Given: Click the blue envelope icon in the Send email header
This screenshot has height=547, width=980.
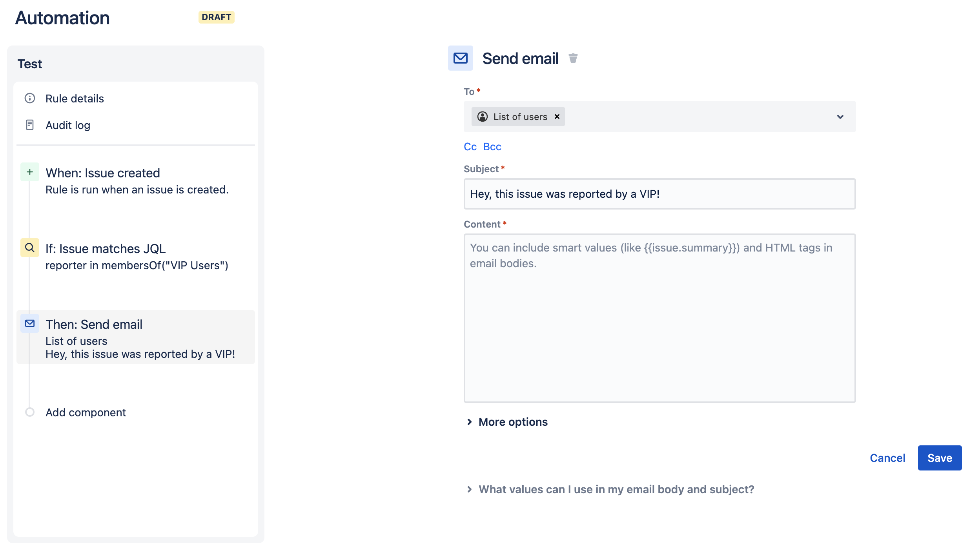Looking at the screenshot, I should tap(460, 58).
